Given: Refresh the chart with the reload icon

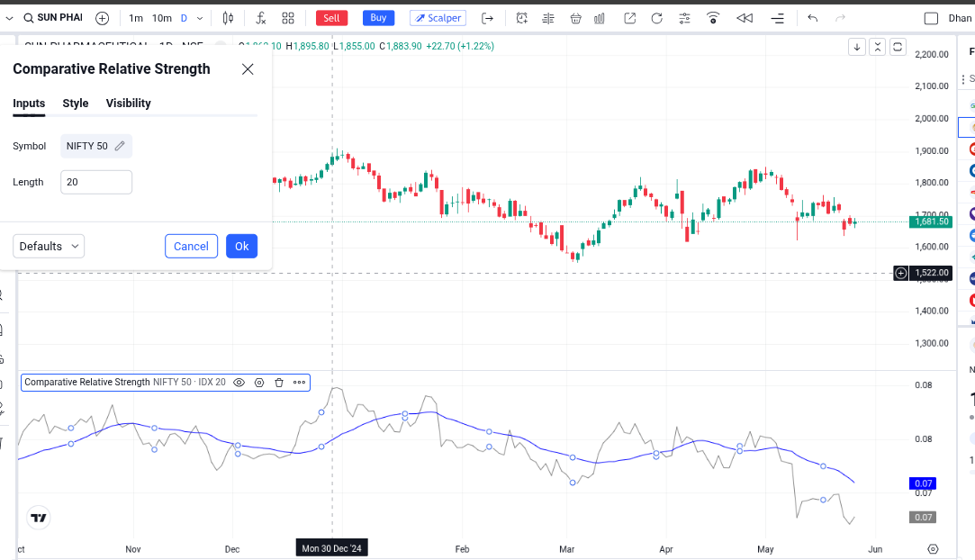Looking at the screenshot, I should tap(656, 19).
